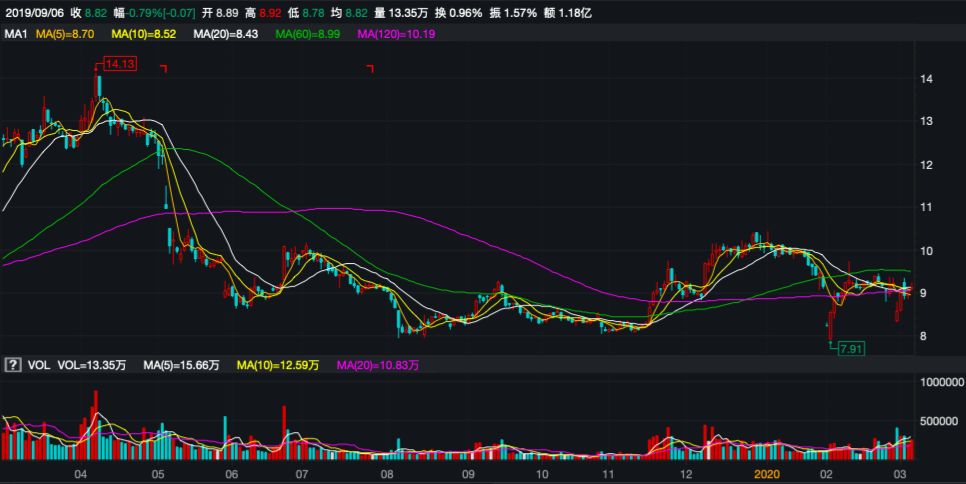Viewport: 966px width, 484px height.
Task: Toggle the orange MA(5) price legend
Action: [66, 34]
